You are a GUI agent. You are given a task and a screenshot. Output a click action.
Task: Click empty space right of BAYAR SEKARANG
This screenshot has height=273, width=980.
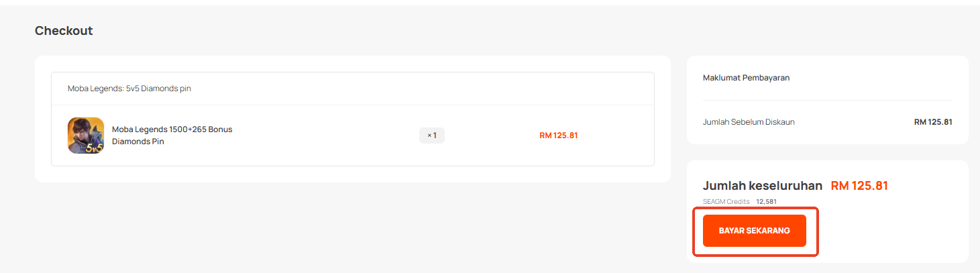point(892,231)
